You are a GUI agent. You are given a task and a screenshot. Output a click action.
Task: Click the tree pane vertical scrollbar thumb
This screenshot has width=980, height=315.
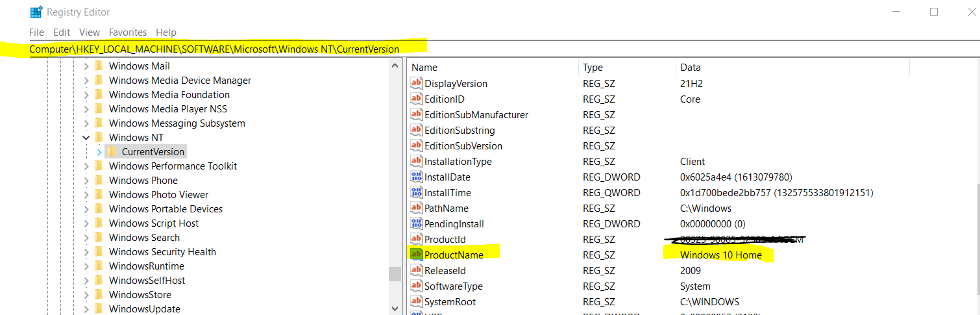pyautogui.click(x=395, y=273)
